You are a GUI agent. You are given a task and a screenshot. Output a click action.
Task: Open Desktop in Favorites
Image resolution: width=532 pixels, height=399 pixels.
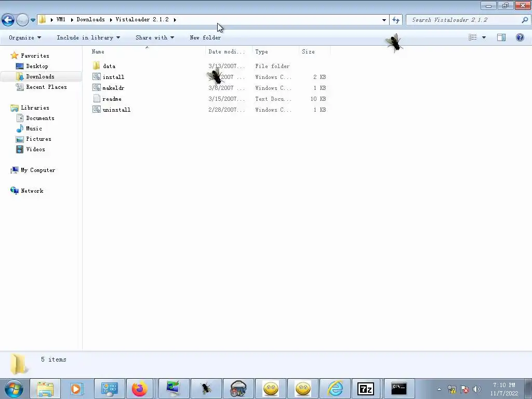click(x=37, y=66)
